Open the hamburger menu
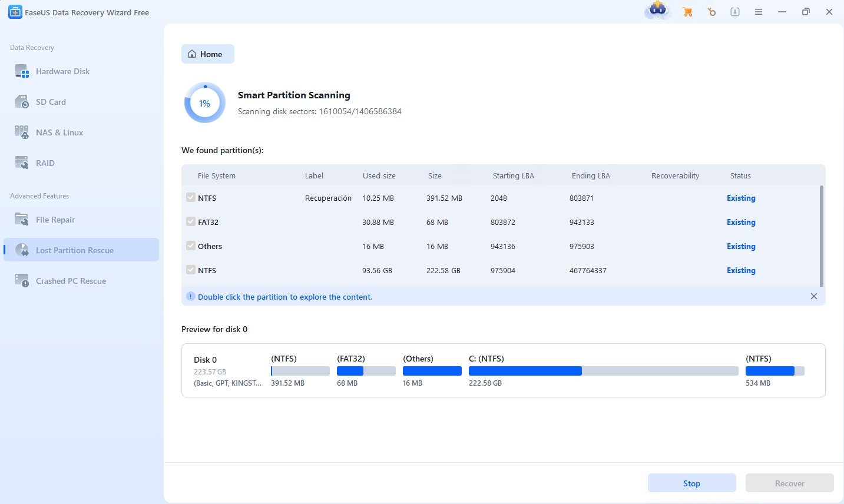 click(758, 11)
